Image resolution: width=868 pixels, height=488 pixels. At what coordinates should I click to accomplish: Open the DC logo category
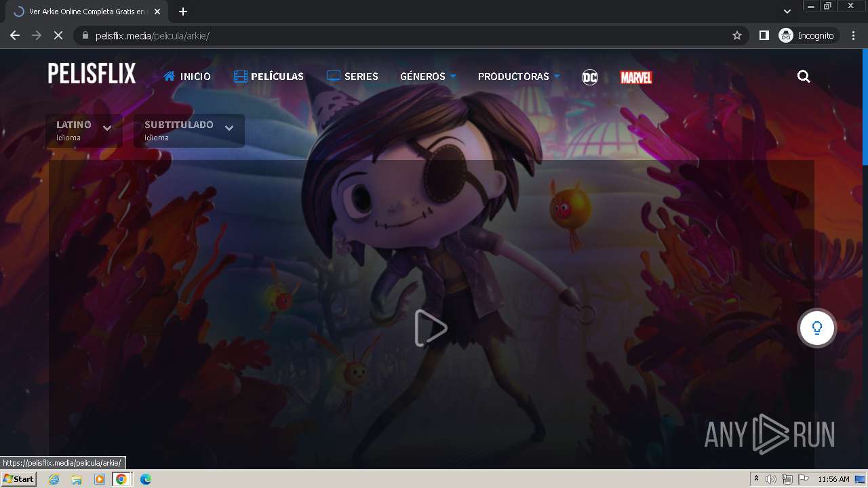point(590,77)
